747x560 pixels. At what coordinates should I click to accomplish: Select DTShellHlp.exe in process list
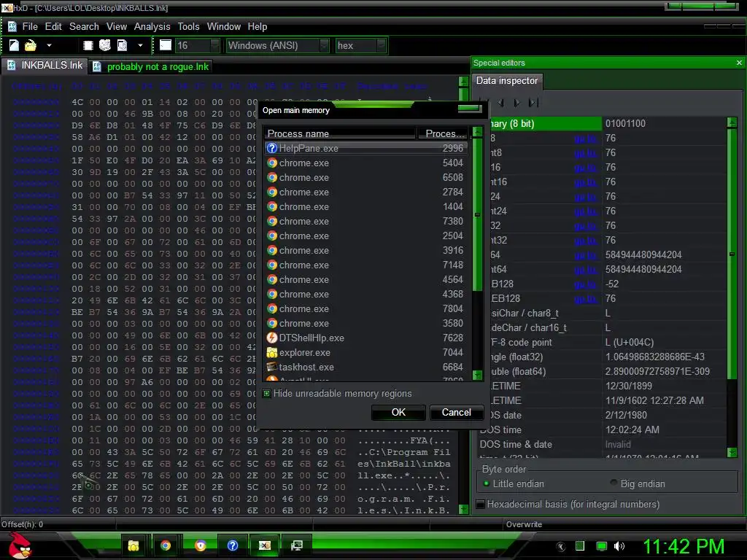365,338
